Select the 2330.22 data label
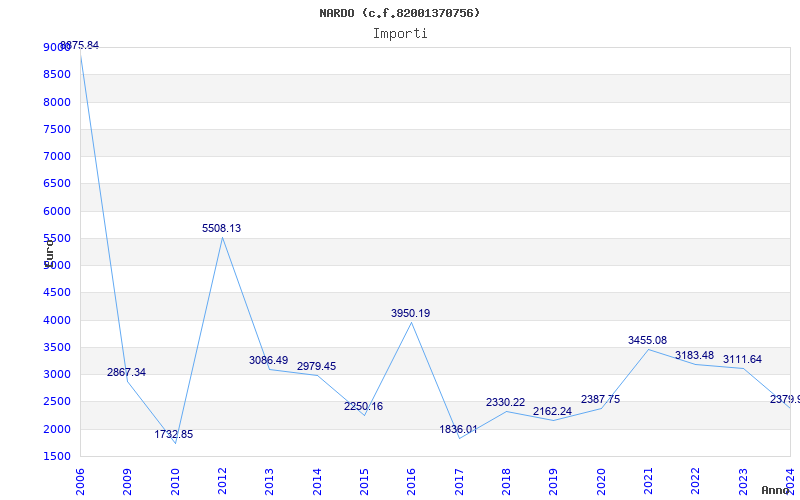 (x=506, y=403)
